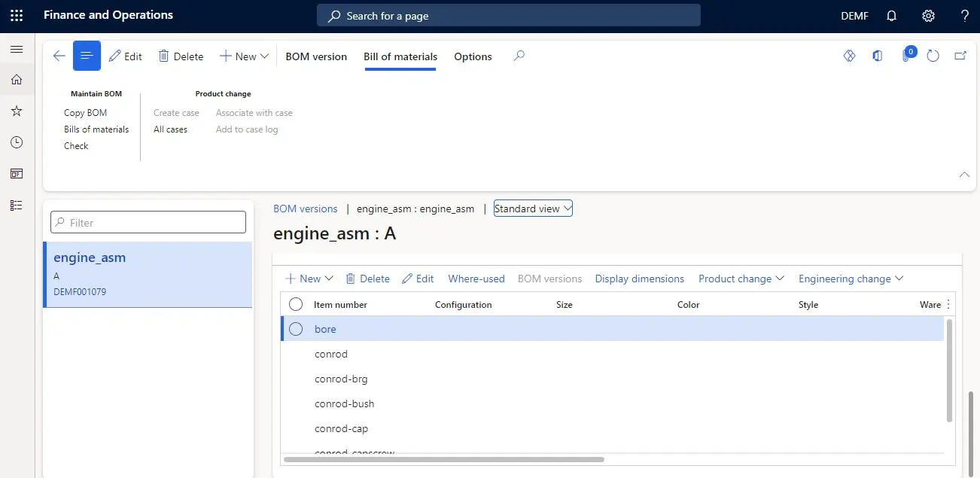Open the Options tab
Screen dimensions: 980x478
[x=473, y=56]
